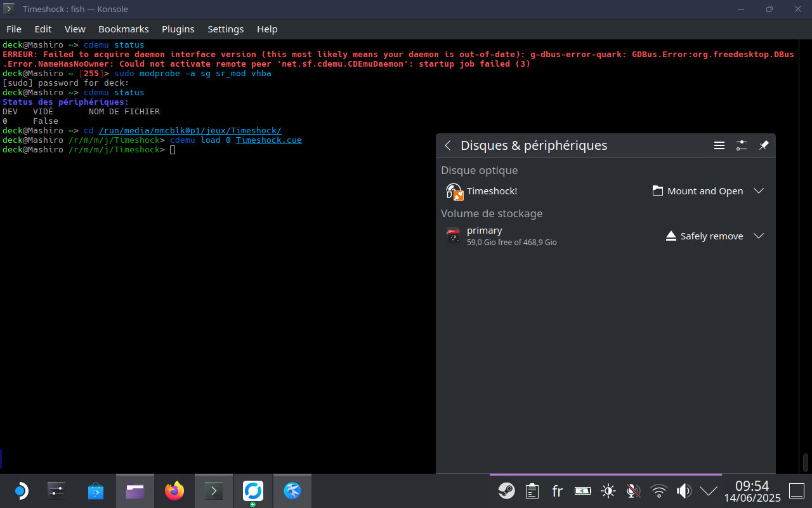
Task: Click the Konsole vertical scrollbar handle
Action: point(806,462)
